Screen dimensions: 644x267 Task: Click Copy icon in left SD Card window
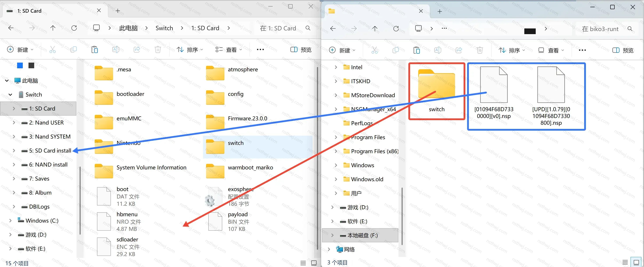73,49
